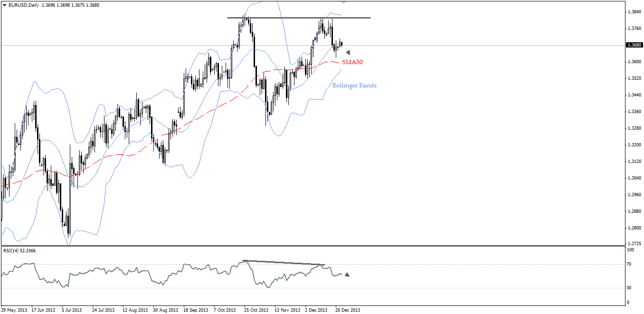Click the 18 Sep 2013 date label
The image size is (644, 314).
pyautogui.click(x=195, y=310)
